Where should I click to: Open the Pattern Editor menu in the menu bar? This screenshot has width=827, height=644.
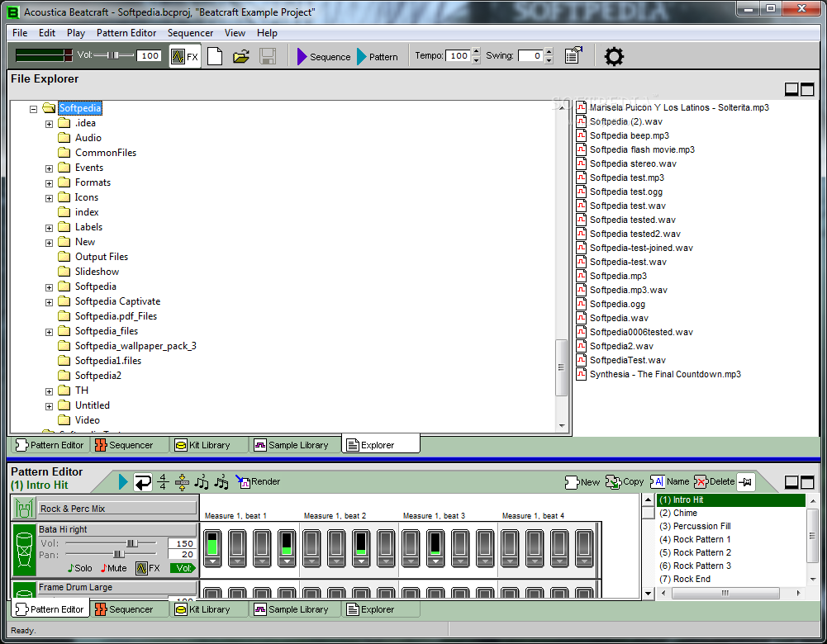126,33
